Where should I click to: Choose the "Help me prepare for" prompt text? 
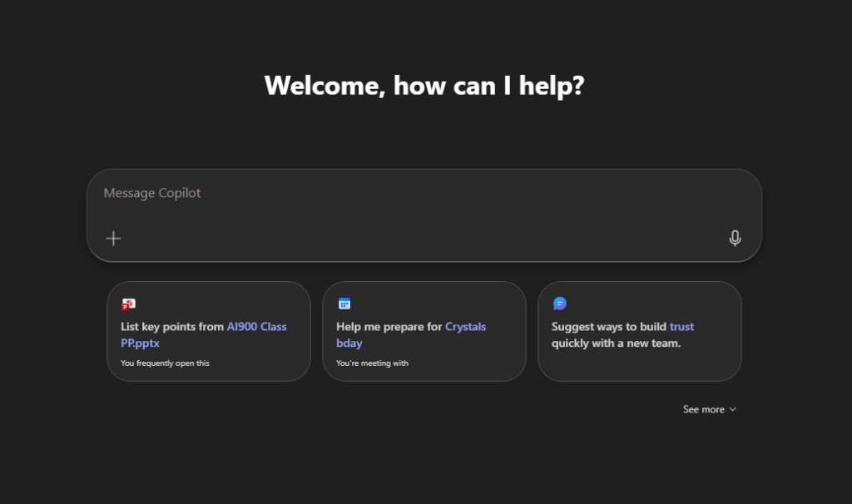389,327
